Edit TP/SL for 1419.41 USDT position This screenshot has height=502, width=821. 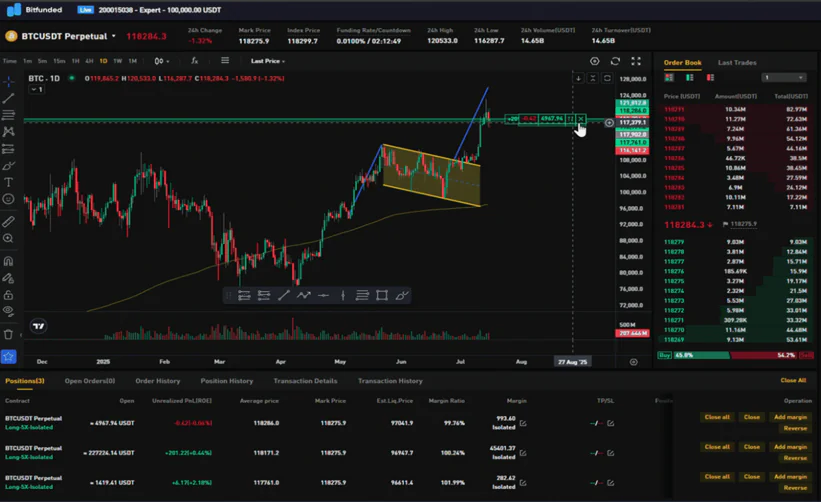point(611,483)
